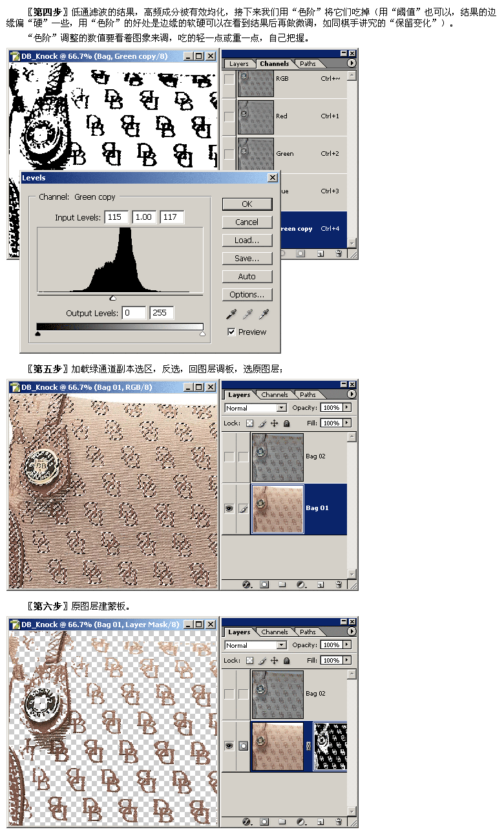The width and height of the screenshot is (504, 834).
Task: Click the Auto button in Levels
Action: (x=247, y=277)
